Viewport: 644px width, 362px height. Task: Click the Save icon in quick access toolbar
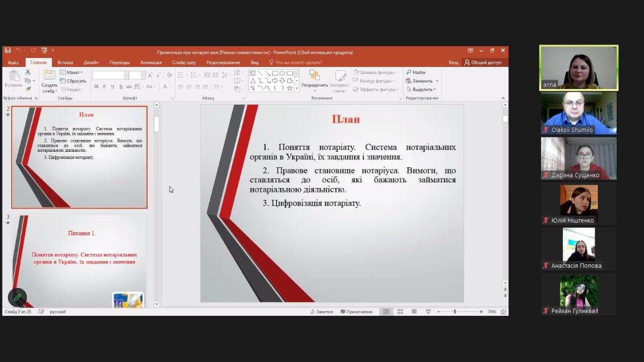point(8,50)
